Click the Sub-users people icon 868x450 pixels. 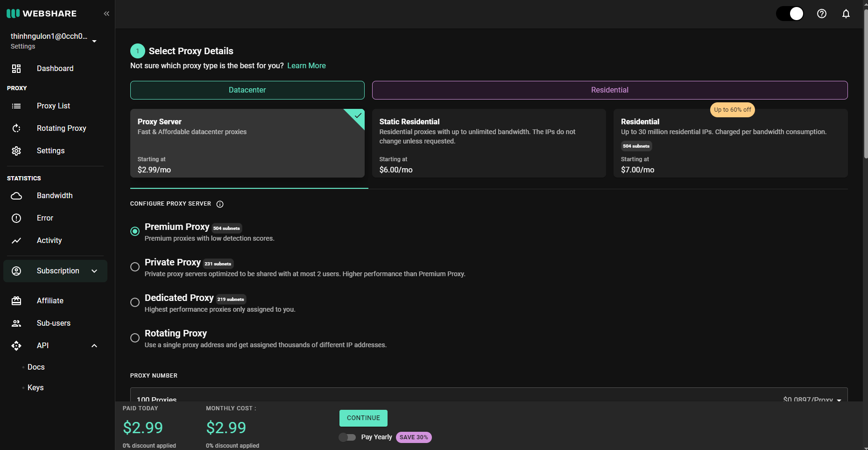coord(16,323)
